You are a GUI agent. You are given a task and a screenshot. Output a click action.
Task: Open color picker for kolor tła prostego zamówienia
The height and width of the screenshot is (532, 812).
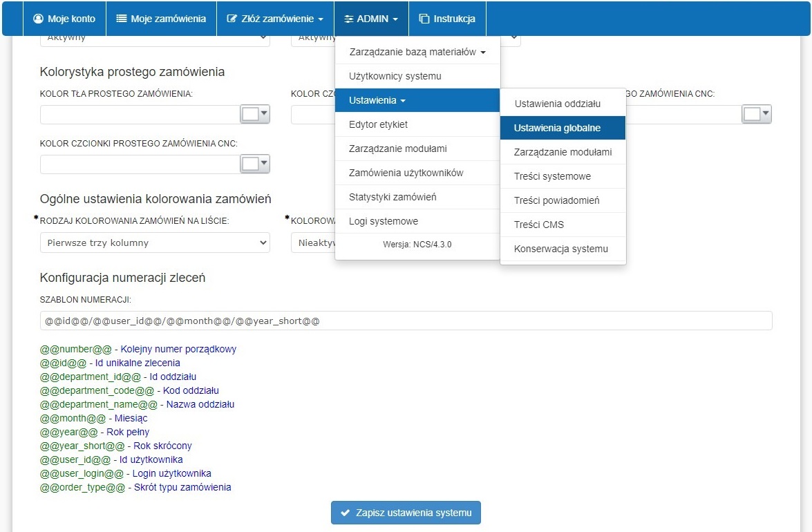[x=254, y=115]
